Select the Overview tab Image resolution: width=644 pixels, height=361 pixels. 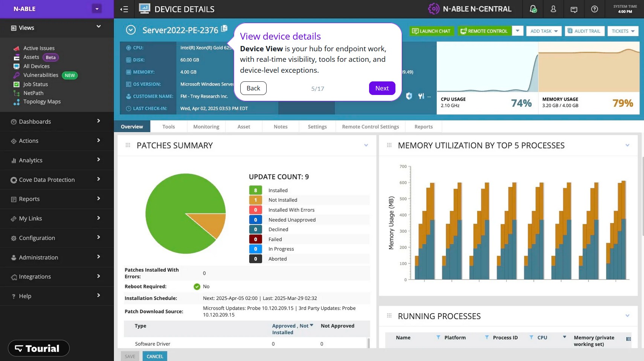click(x=132, y=127)
